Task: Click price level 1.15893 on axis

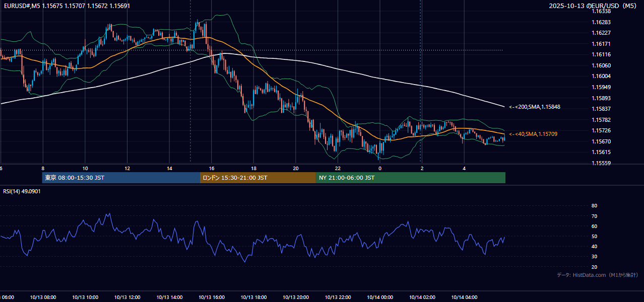Action: coord(601,98)
